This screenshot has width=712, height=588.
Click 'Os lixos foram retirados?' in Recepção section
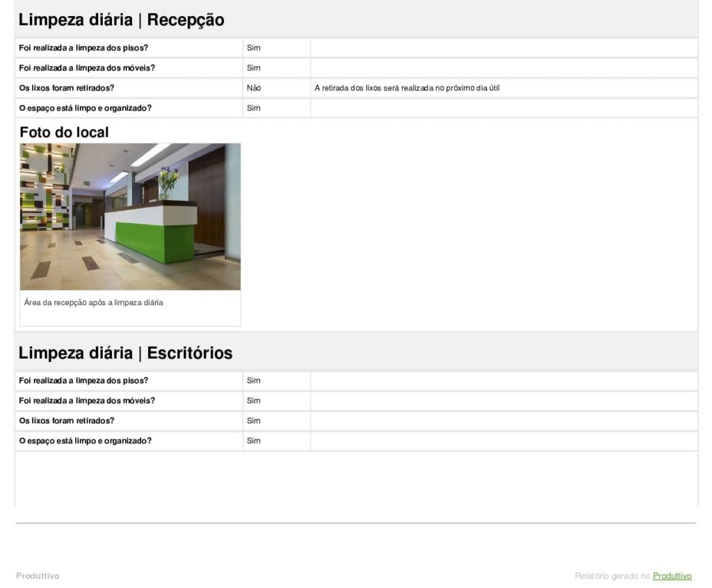pos(67,88)
